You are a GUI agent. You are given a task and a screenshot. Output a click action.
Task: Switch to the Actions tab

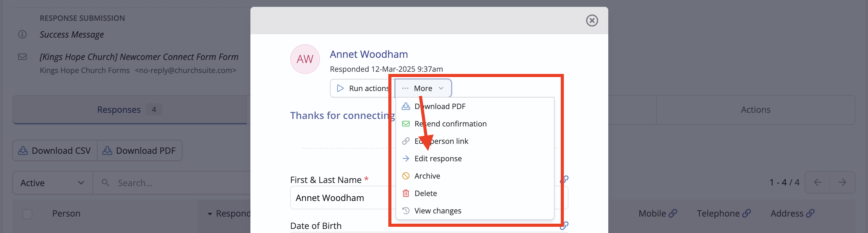756,110
